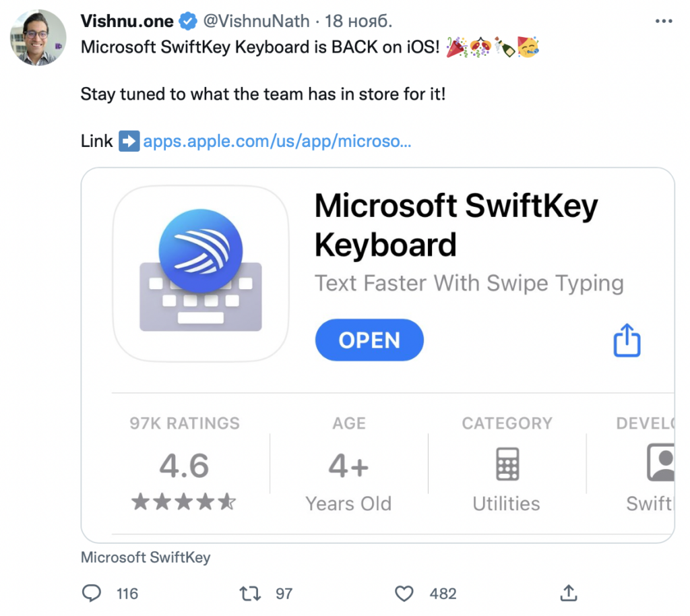Click the Utilities calculator category icon
This screenshot has height=616, width=690.
(x=506, y=462)
